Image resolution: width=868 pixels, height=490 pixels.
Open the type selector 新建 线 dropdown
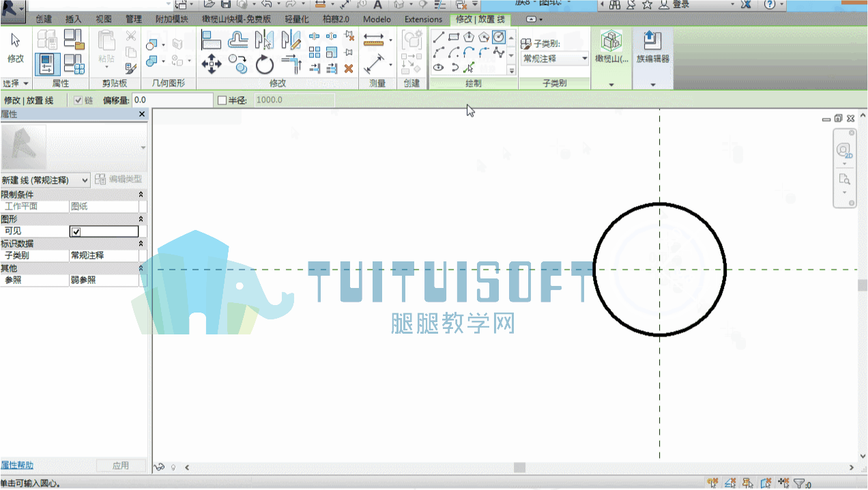[45, 180]
